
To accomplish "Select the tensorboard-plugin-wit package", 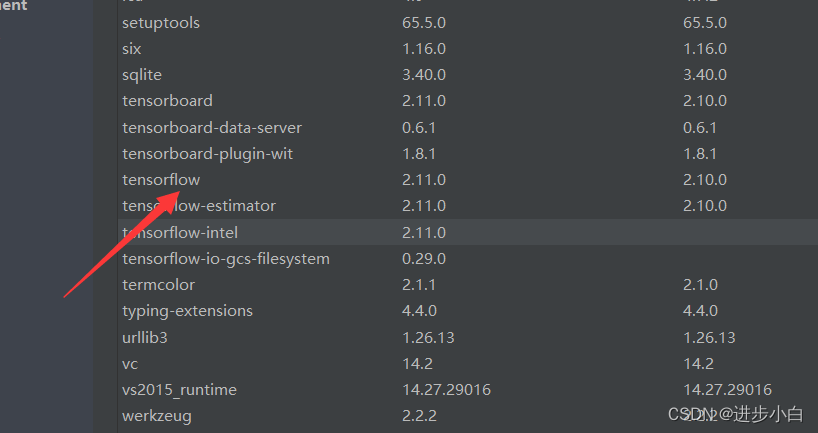I will point(207,154).
